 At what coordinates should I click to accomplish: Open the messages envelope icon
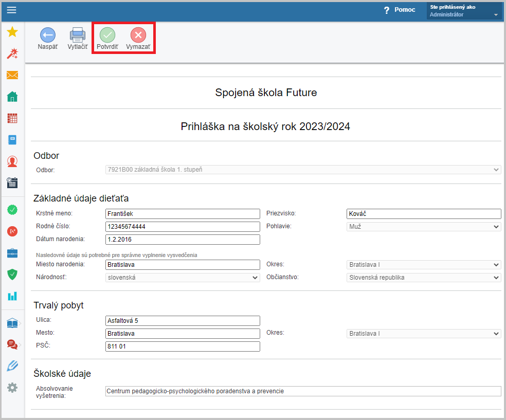click(x=12, y=75)
